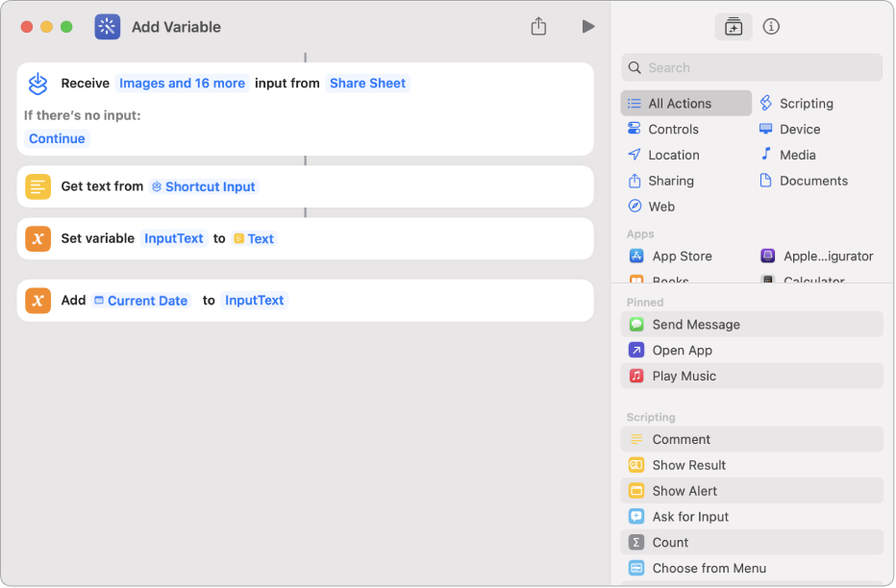Select the All Actions category

point(686,104)
